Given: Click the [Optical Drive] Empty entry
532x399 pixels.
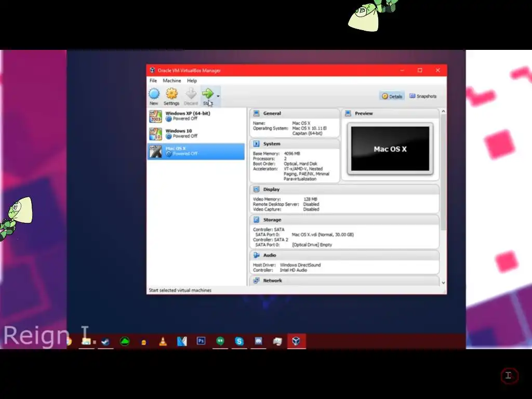Looking at the screenshot, I should [x=312, y=245].
